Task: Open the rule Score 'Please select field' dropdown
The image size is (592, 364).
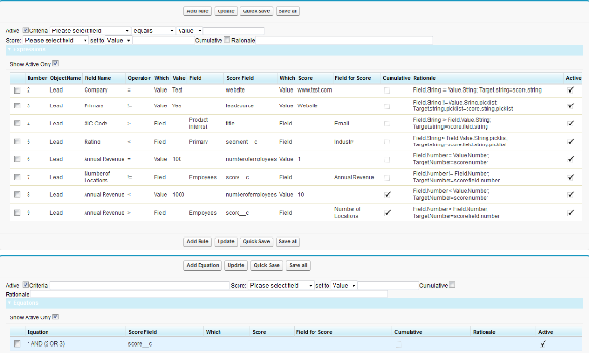Action: point(55,41)
